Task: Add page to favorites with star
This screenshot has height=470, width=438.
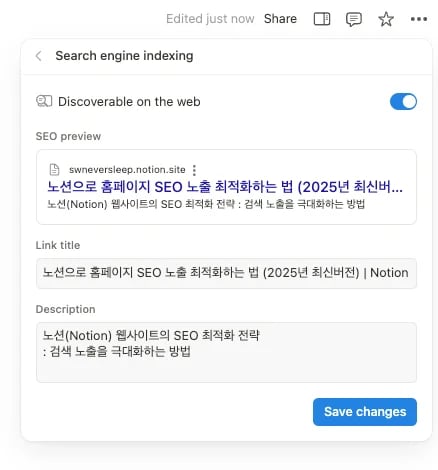Action: [386, 19]
